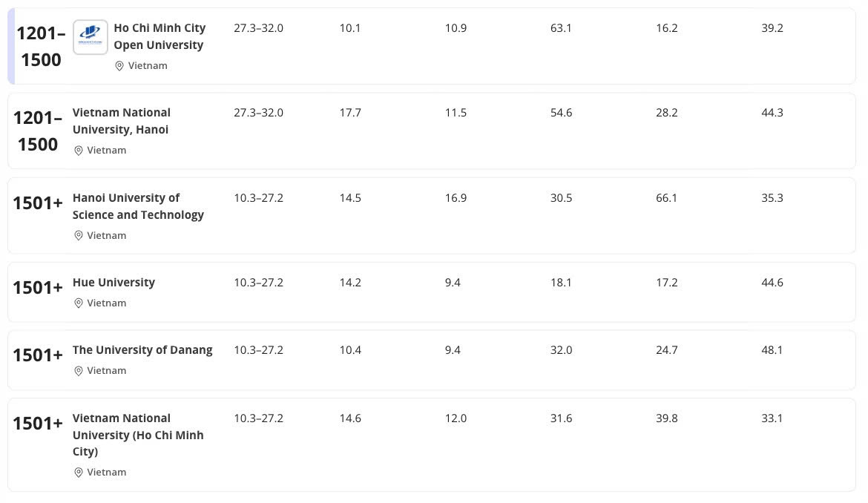This screenshot has width=868, height=503.
Task: Click location pin under Vietnam National University (Ho Chi Minh City)
Action: pos(79,473)
